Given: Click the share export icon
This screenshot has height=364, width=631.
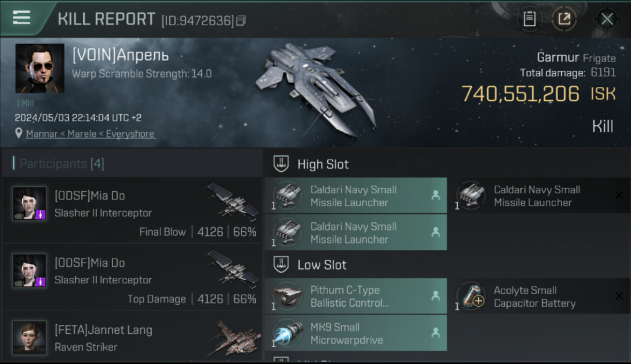Looking at the screenshot, I should tap(564, 19).
